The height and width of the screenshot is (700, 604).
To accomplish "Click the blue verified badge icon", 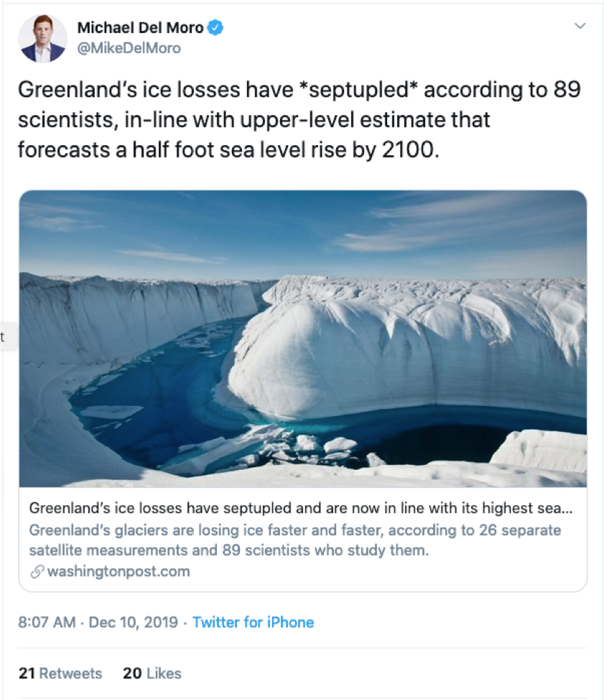I will point(215,28).
